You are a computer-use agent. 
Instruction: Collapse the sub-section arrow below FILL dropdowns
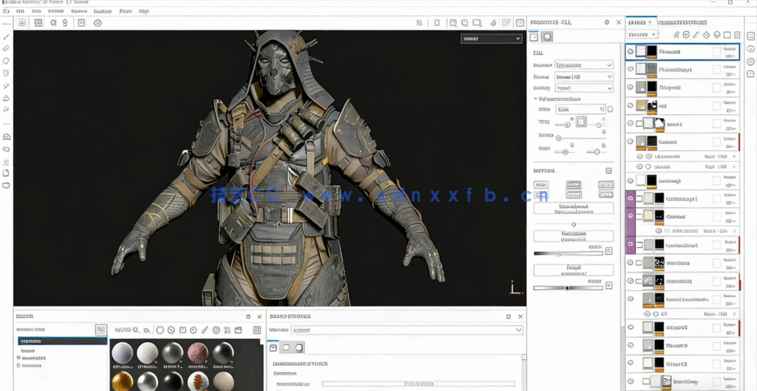[x=535, y=98]
